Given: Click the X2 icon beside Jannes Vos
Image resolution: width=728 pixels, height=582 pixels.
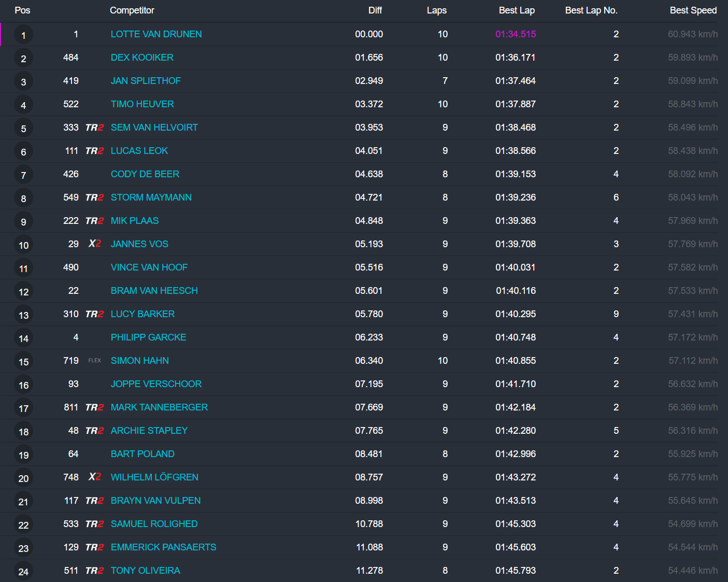Looking at the screenshot, I should [x=94, y=244].
